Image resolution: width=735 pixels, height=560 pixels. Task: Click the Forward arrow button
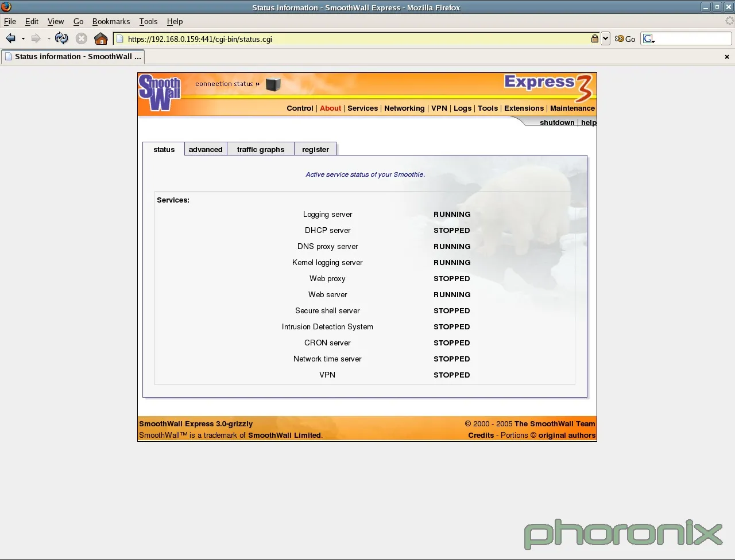(36, 38)
